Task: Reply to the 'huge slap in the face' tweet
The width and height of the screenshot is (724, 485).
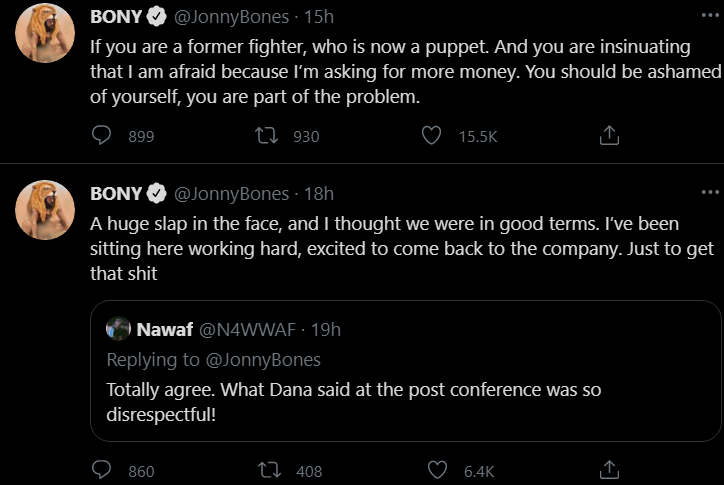Action: 102,470
